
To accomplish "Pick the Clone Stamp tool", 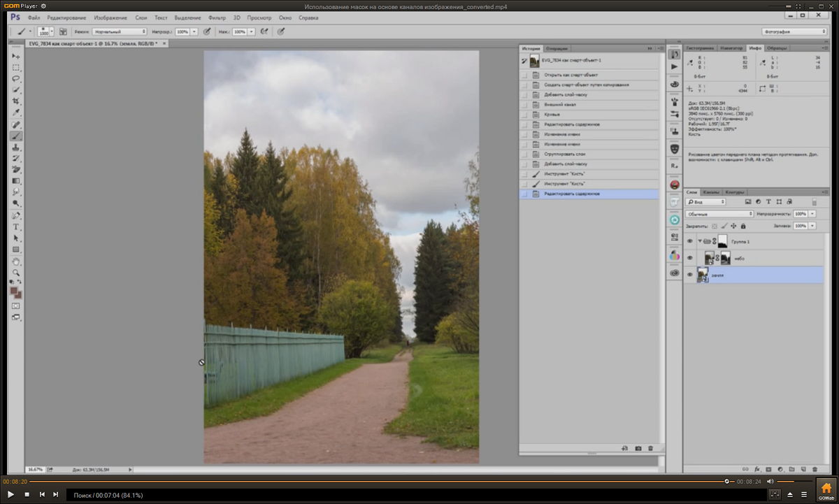I will tap(15, 147).
